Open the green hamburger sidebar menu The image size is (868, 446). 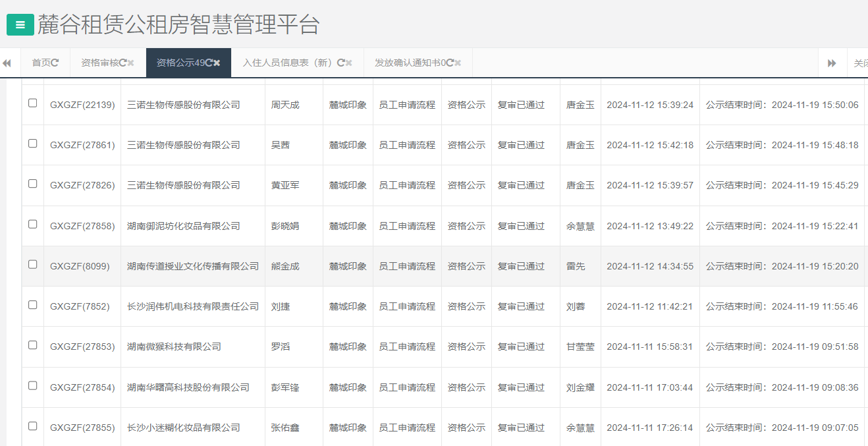[x=20, y=24]
